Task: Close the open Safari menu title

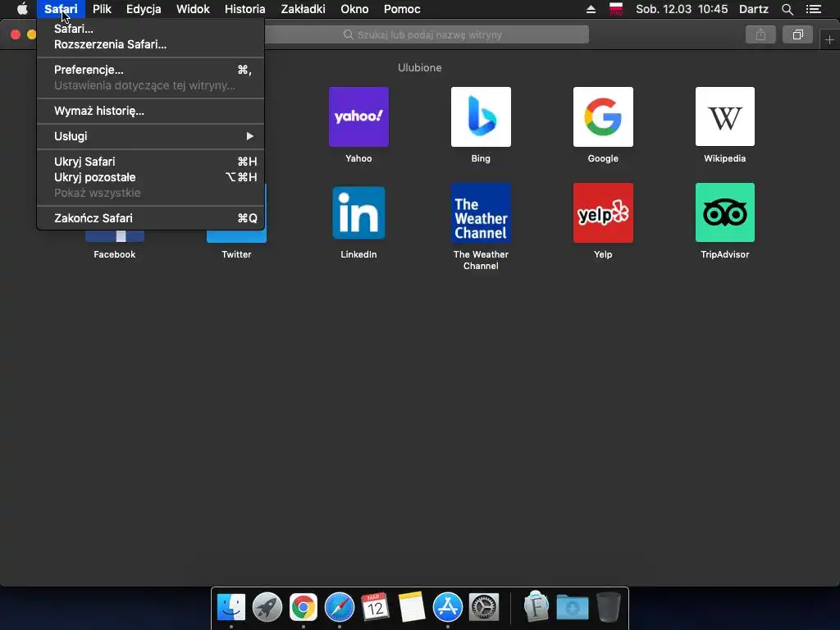Action: click(61, 9)
